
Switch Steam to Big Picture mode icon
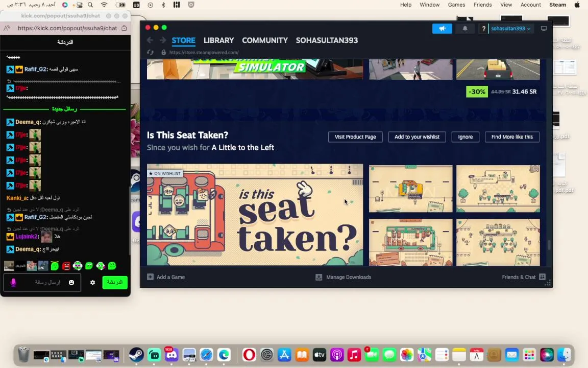tap(544, 29)
